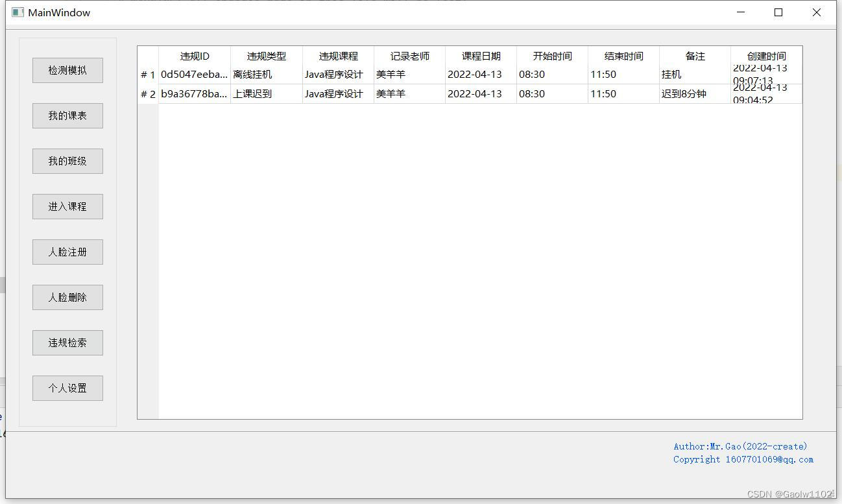Select the 2022-04-13 course date in row 1
Screen dimensions: 842x504
[x=481, y=75]
